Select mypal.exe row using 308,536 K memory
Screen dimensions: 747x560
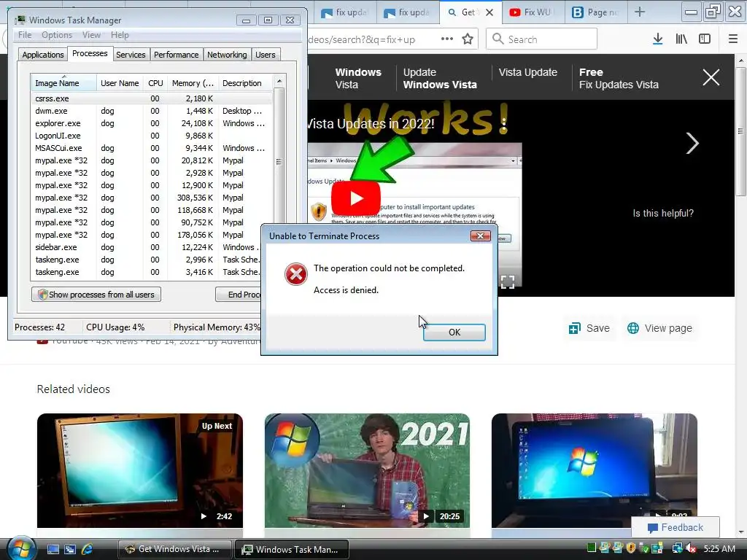(152, 198)
